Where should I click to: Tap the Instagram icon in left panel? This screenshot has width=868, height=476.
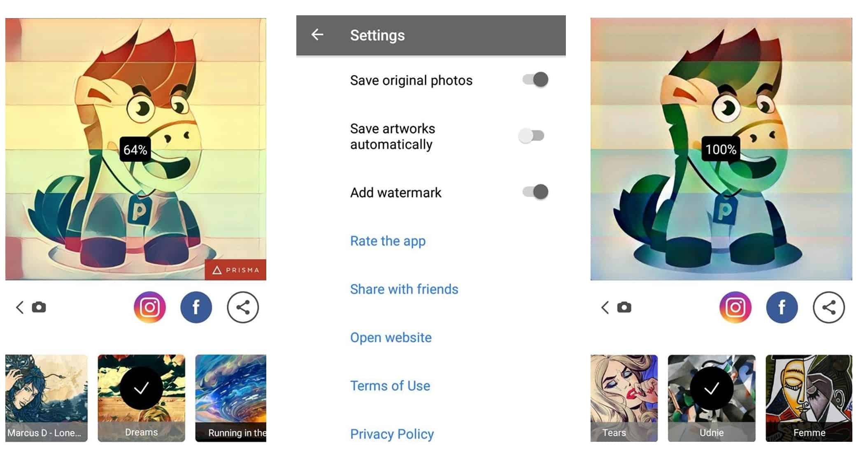[x=149, y=307]
